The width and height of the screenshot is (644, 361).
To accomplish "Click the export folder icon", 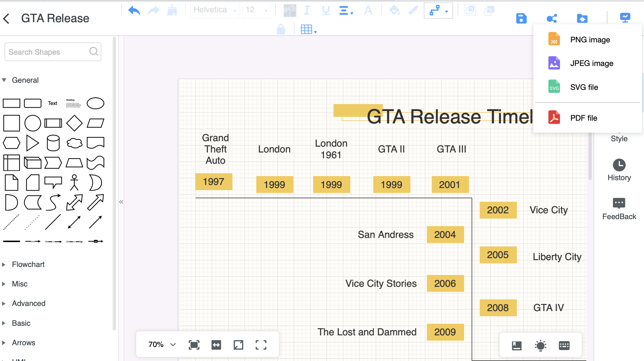I will pos(582,18).
